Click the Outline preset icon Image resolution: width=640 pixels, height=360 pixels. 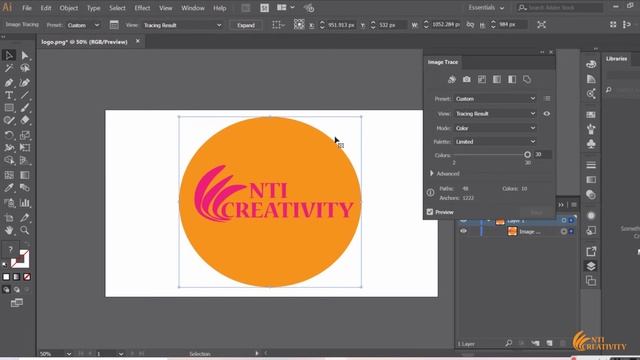527,80
